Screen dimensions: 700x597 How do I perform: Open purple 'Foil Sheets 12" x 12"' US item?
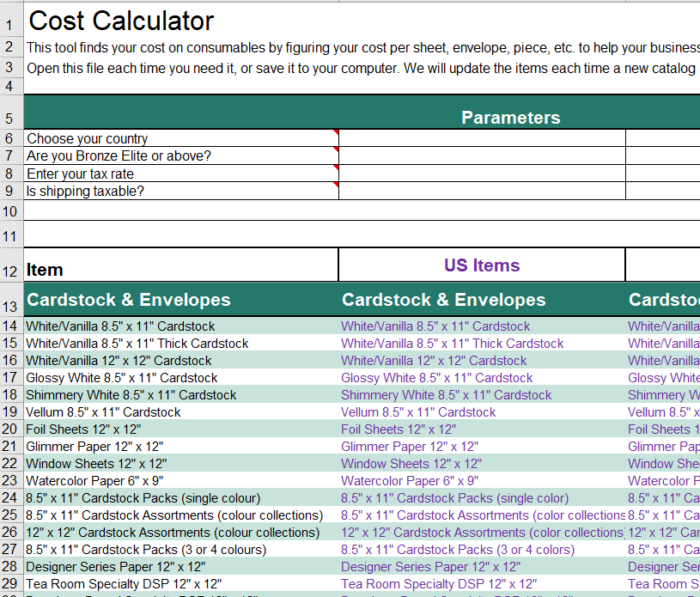click(398, 429)
